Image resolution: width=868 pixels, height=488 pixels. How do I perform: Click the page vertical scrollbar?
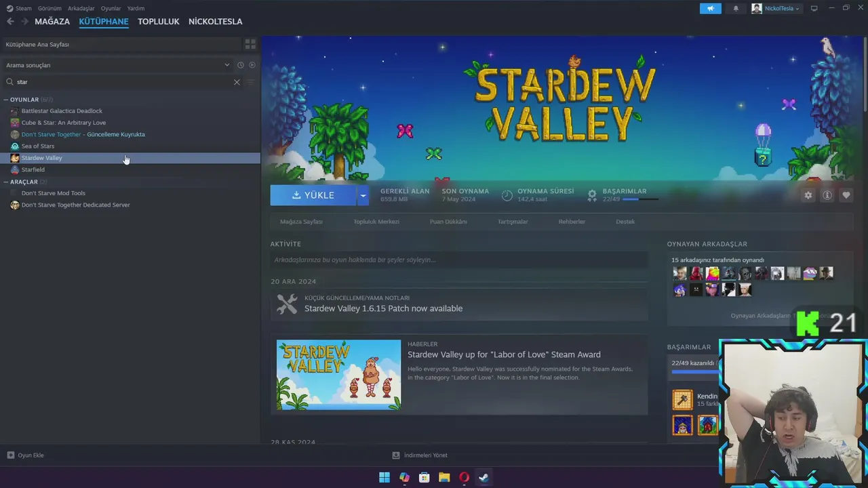point(865,75)
